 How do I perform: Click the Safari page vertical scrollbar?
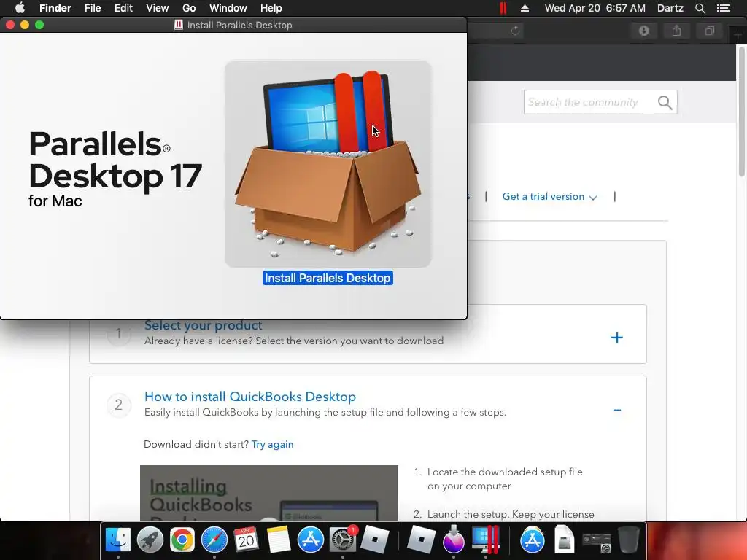tap(742, 112)
